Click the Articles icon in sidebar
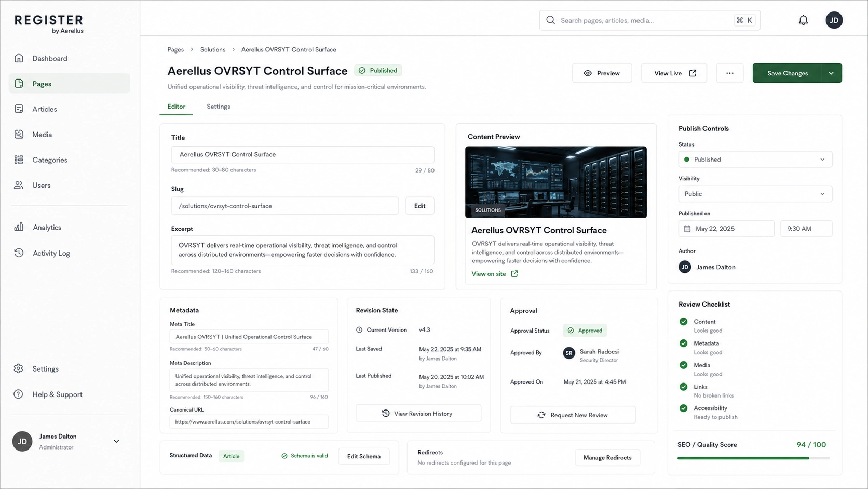 click(19, 109)
